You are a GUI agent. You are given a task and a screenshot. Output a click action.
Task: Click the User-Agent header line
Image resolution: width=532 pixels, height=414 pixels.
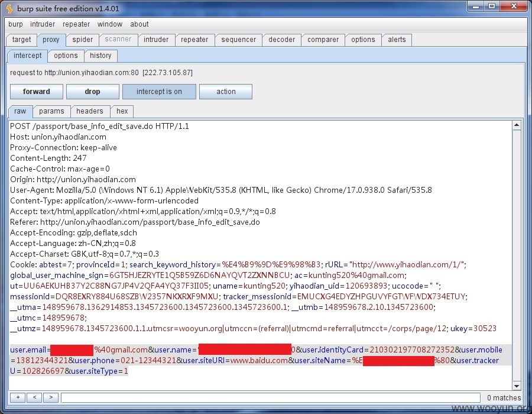coord(221,190)
